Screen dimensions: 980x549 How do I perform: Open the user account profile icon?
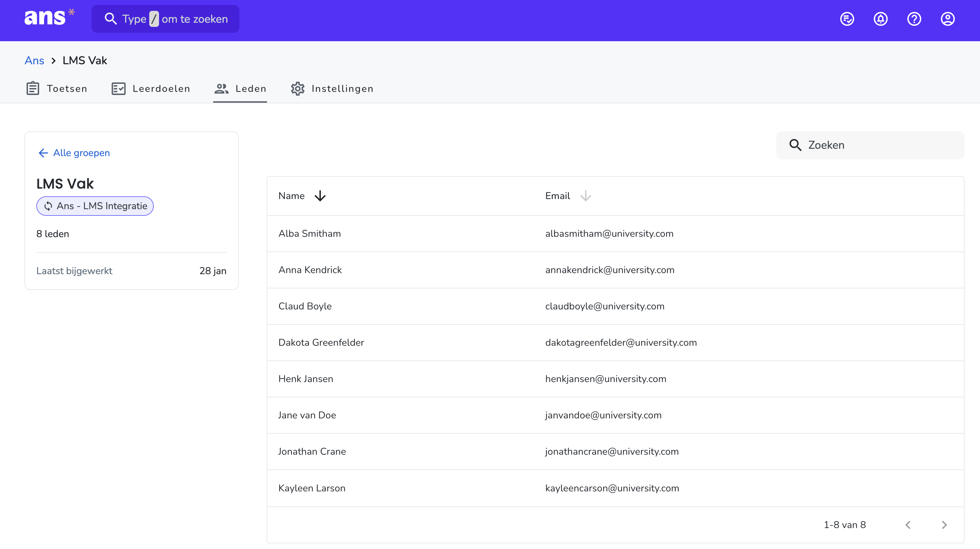[947, 19]
